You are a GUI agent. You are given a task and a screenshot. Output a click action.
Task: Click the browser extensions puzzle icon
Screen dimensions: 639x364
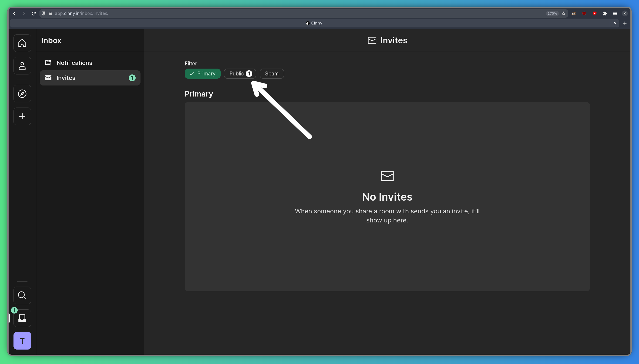(605, 13)
